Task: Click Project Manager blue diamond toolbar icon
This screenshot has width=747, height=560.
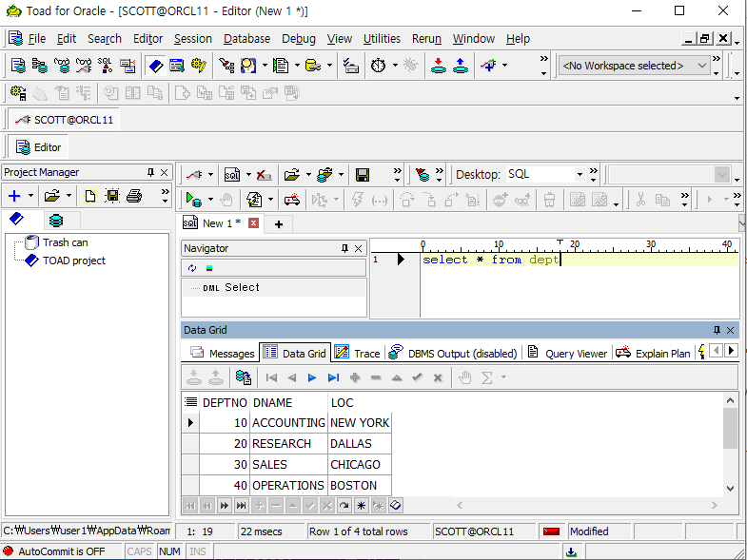Action: pyautogui.click(x=156, y=66)
